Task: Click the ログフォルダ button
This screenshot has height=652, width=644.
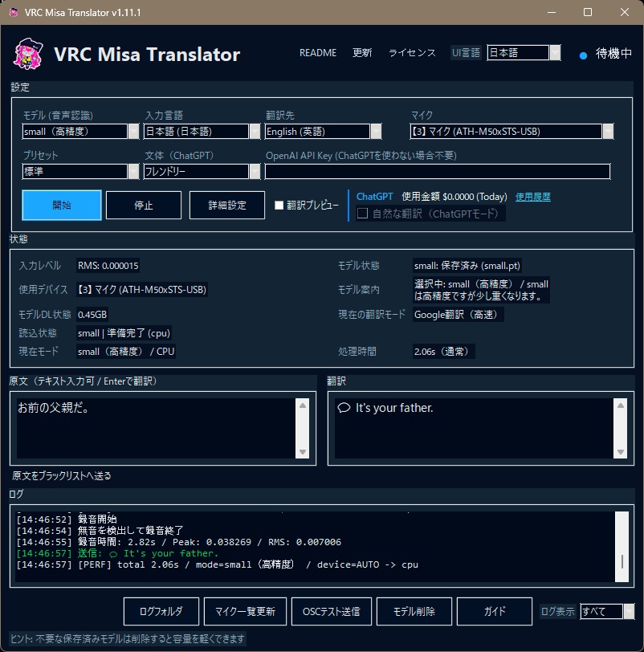Action: pos(161,611)
